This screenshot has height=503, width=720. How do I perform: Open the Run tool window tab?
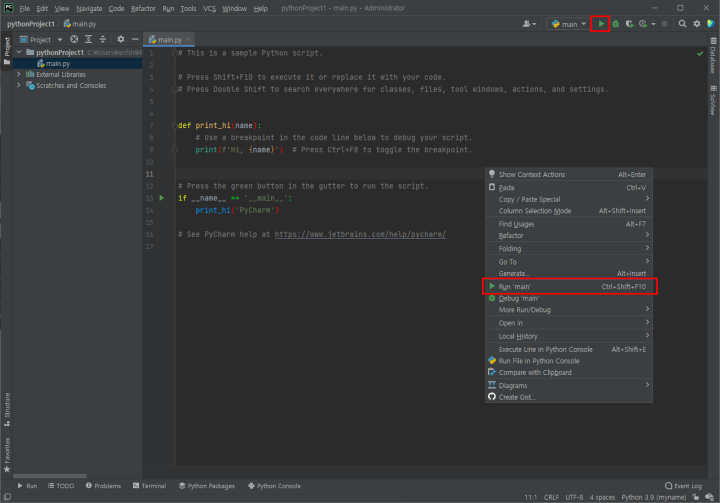pyautogui.click(x=27, y=486)
